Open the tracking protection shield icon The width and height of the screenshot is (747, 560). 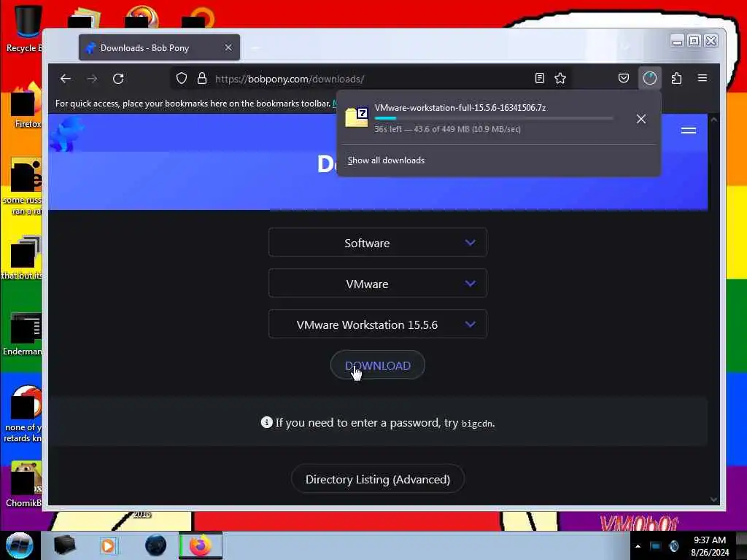point(182,79)
